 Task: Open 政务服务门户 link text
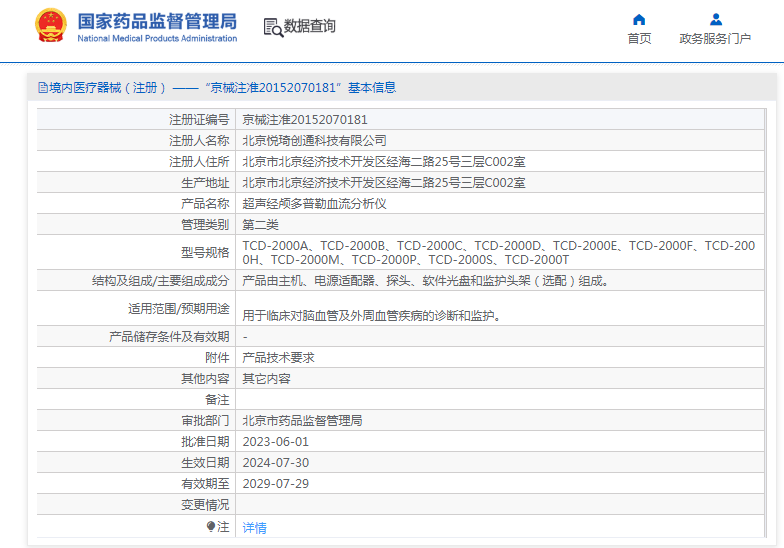(x=715, y=38)
